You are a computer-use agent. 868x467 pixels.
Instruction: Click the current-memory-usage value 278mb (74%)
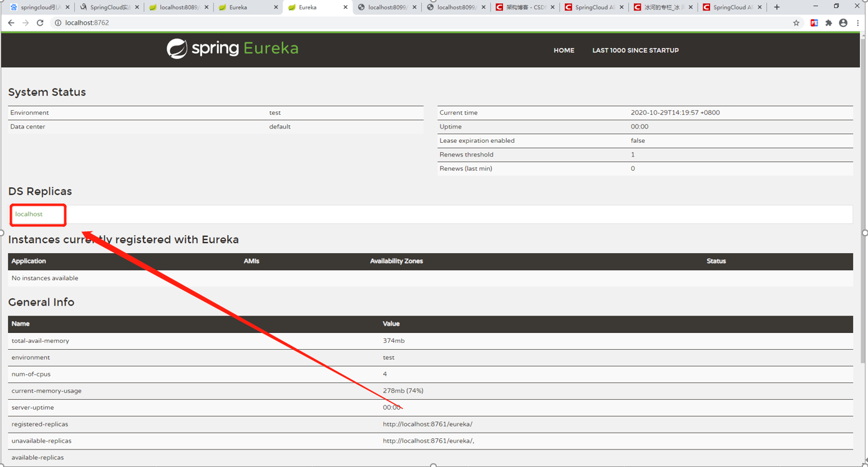(x=403, y=391)
